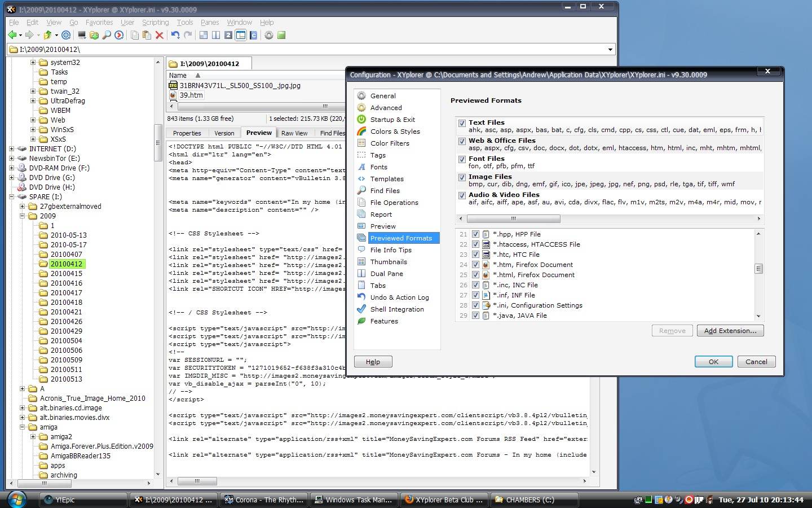
Task: Click the Up folder toolbar icon
Action: coord(48,35)
